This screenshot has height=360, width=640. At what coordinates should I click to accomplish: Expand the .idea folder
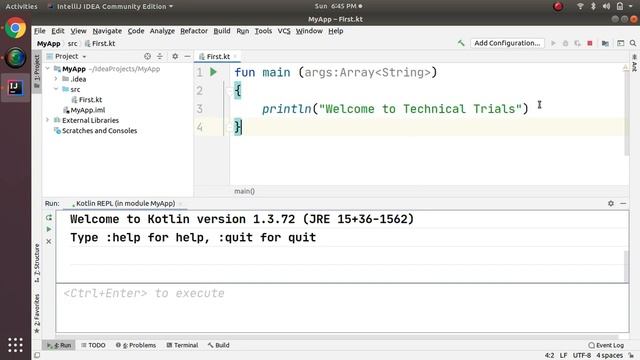click(x=56, y=79)
